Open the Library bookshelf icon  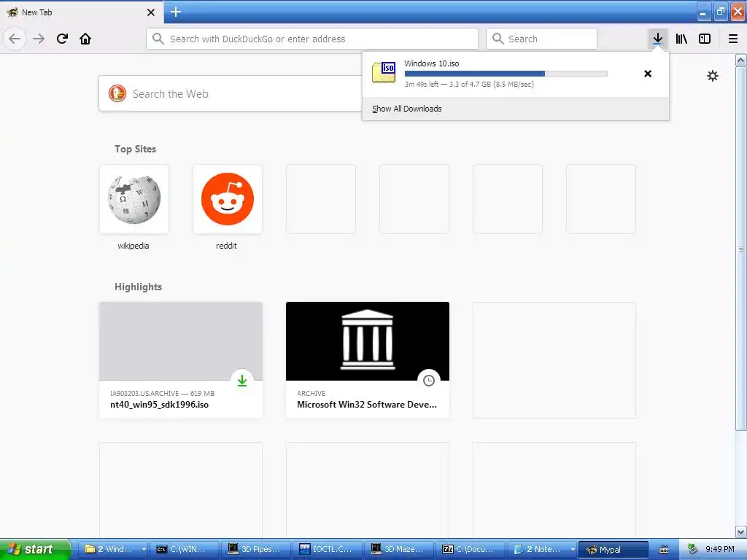click(681, 39)
